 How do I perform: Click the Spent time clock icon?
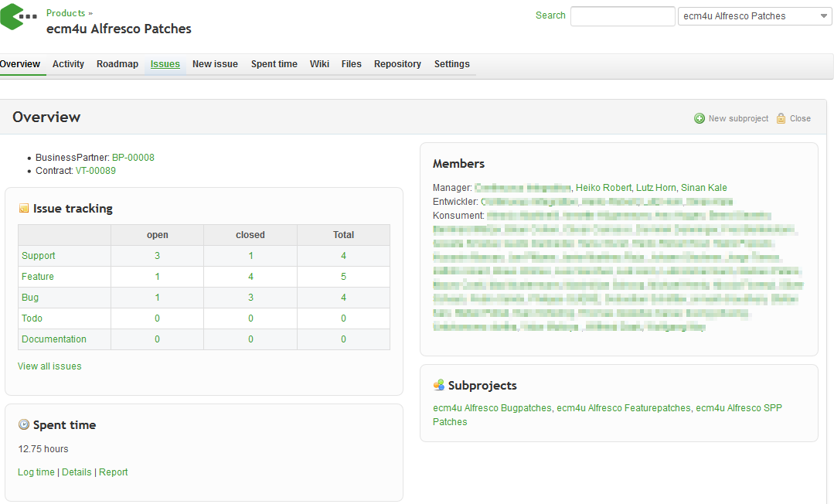click(x=24, y=424)
